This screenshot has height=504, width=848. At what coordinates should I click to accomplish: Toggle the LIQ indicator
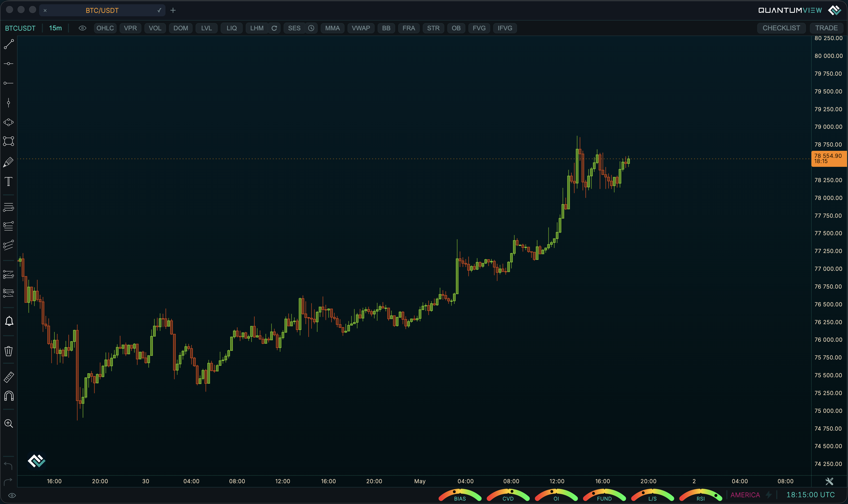(x=231, y=28)
